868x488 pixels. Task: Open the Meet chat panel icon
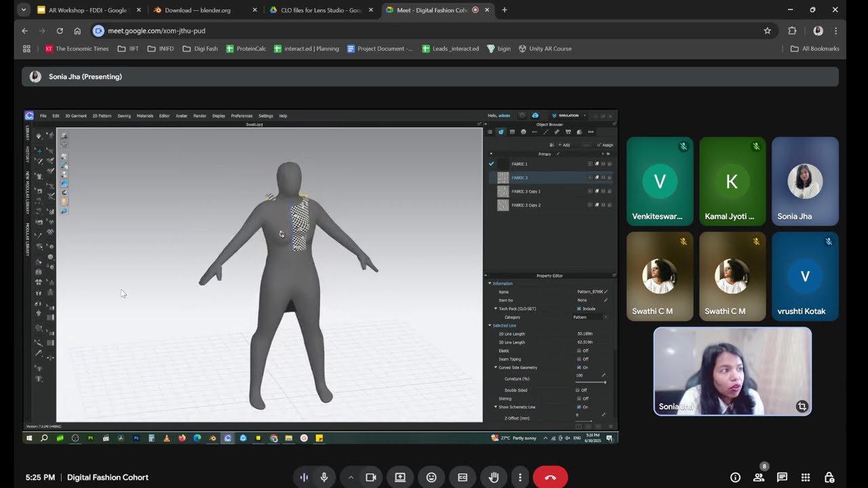782,477
